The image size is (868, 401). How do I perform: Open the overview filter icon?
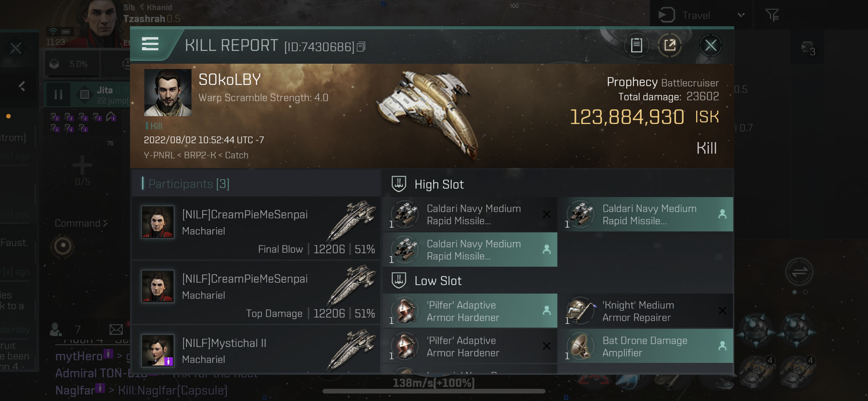[x=772, y=15]
